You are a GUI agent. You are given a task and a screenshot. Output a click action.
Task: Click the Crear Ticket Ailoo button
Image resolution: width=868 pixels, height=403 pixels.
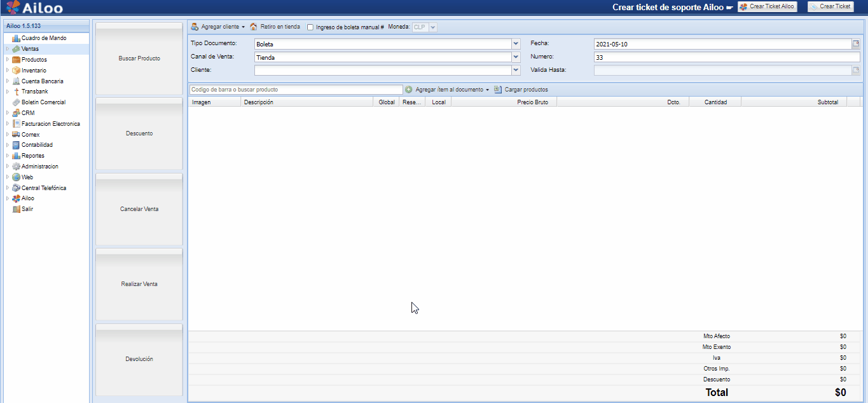pos(767,6)
